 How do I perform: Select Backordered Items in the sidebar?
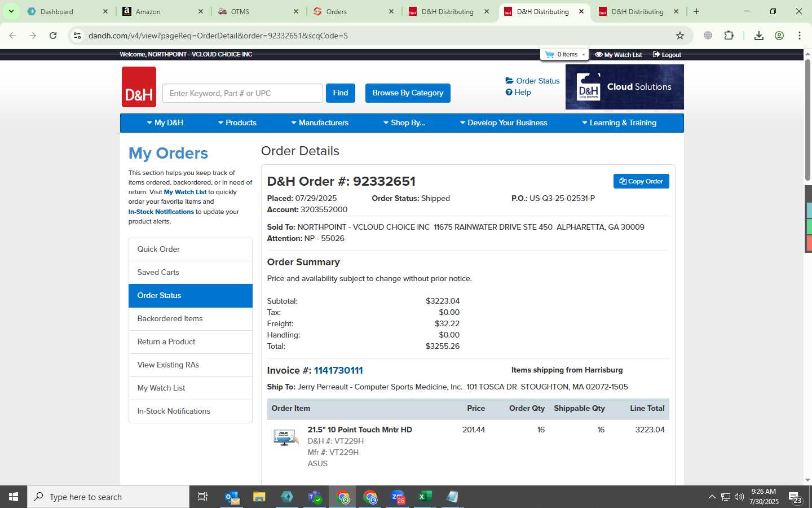point(191,319)
